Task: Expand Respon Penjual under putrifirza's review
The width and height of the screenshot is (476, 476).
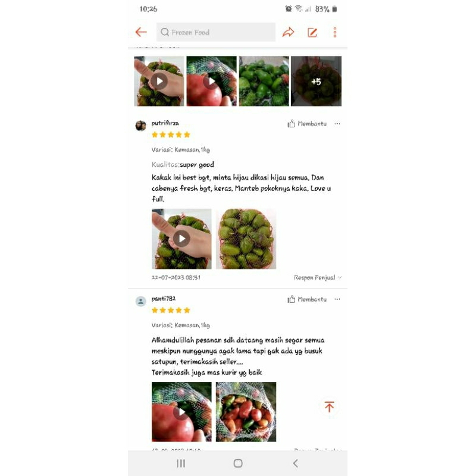Action: [318, 277]
